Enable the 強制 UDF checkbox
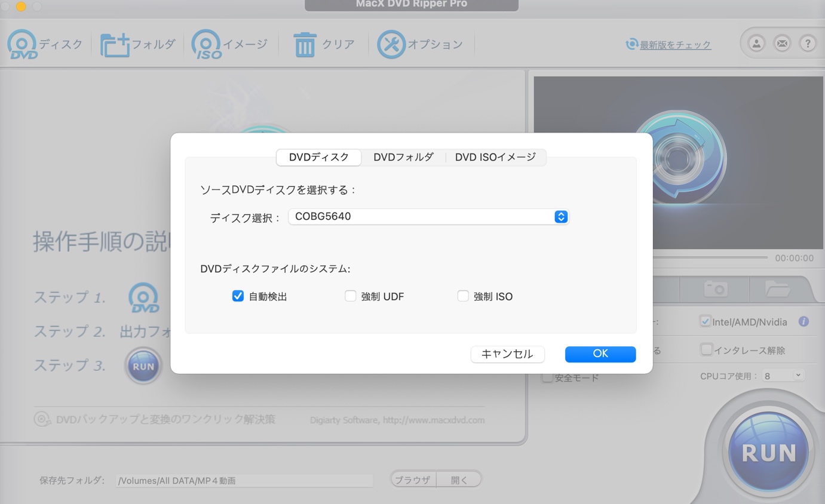The height and width of the screenshot is (504, 825). pos(350,296)
